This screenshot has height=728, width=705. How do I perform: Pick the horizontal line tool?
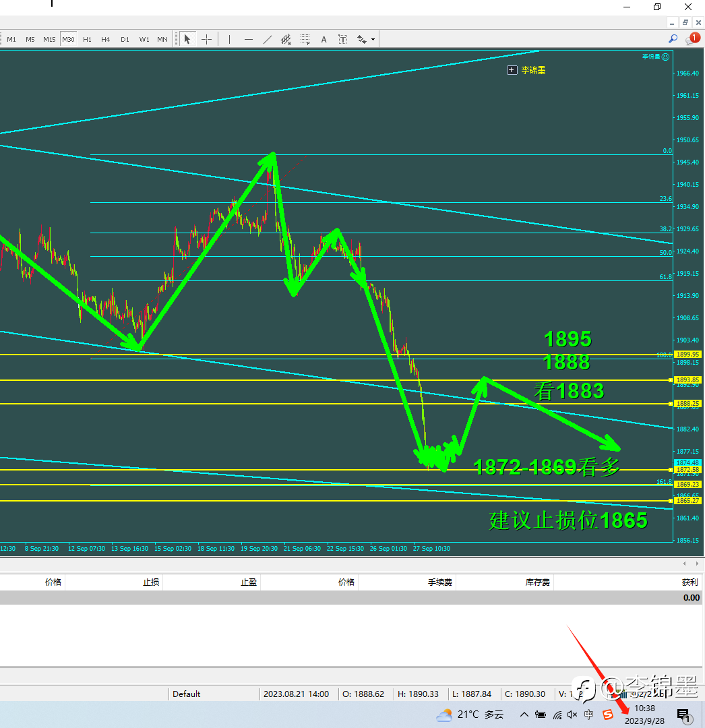click(x=249, y=40)
